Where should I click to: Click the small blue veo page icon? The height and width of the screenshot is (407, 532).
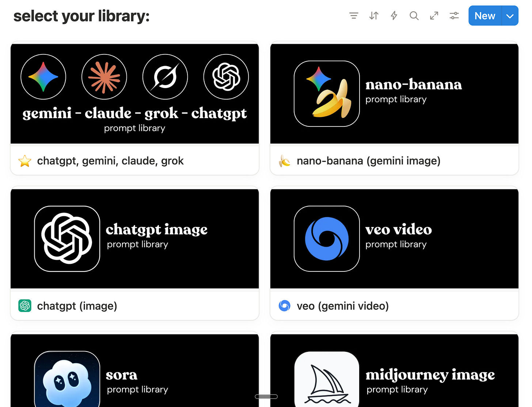(284, 306)
